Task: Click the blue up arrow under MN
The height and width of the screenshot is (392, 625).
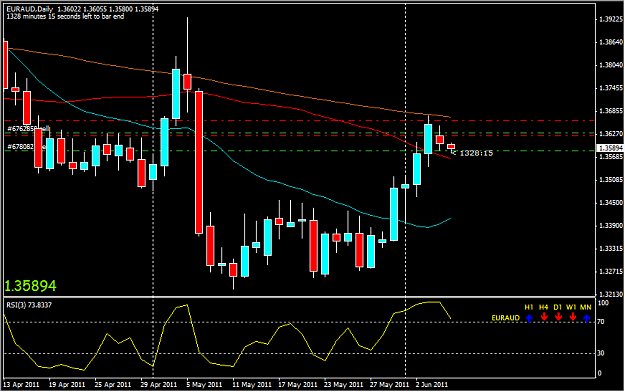Action: (x=586, y=318)
